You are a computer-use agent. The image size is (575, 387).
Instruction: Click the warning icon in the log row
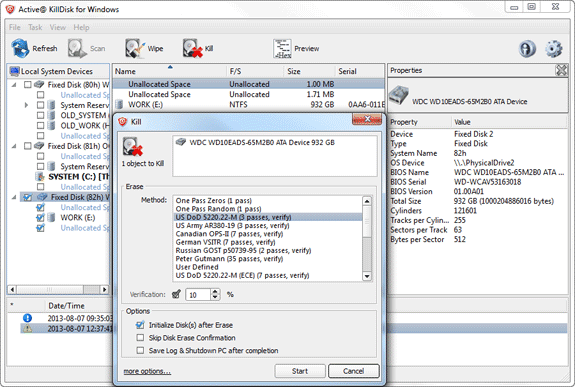click(x=28, y=329)
